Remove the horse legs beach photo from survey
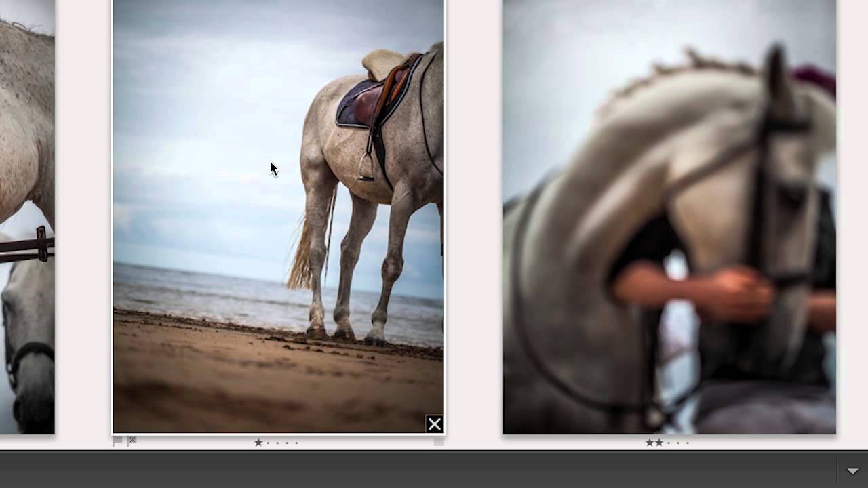This screenshot has width=868, height=488. click(435, 424)
